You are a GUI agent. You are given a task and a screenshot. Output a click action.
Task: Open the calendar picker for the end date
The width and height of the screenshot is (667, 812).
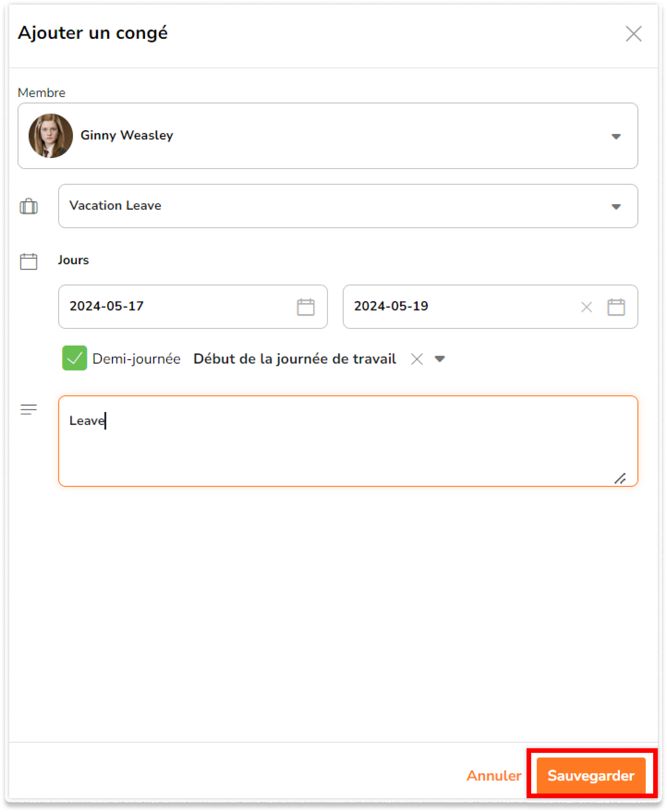point(616,307)
